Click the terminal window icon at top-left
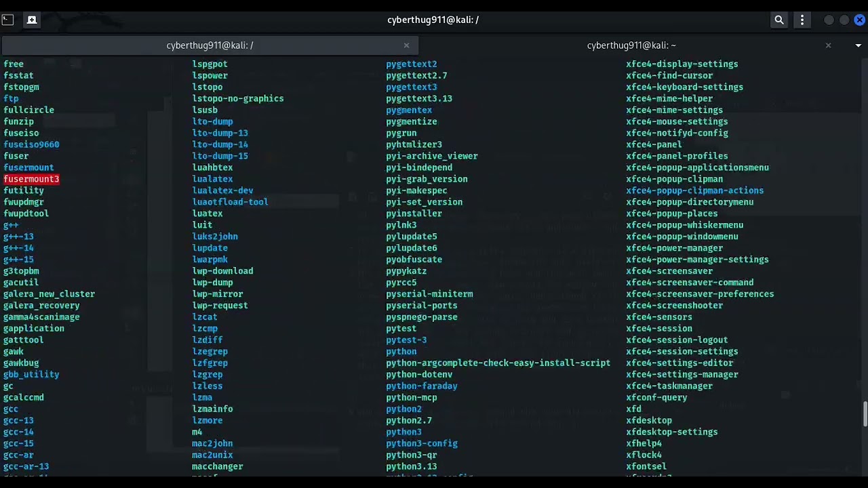 8,20
